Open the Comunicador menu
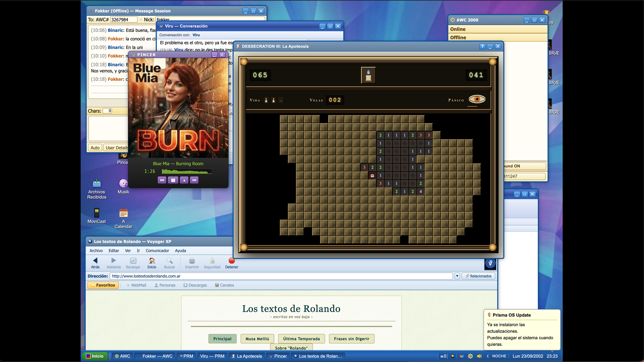This screenshot has height=362, width=644. click(x=157, y=251)
